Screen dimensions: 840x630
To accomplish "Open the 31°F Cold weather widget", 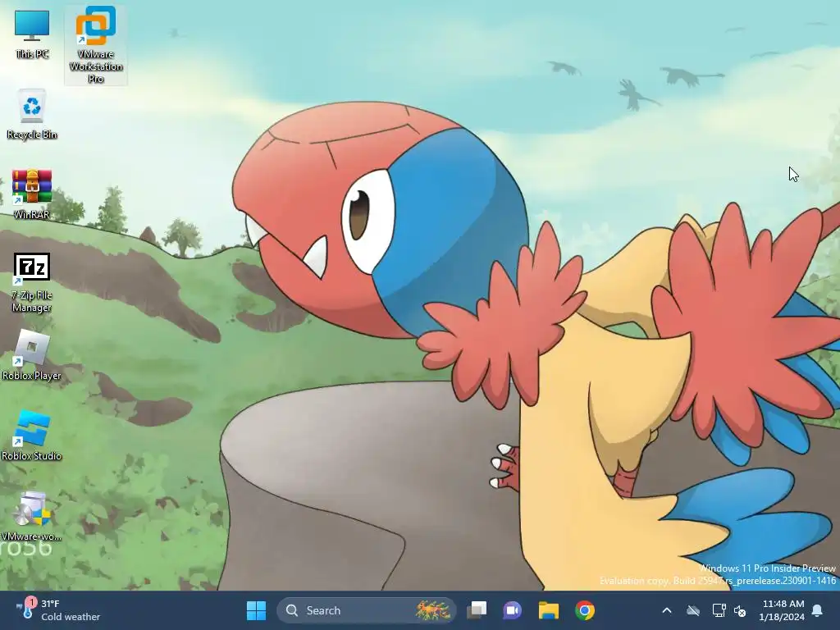I will point(57,610).
